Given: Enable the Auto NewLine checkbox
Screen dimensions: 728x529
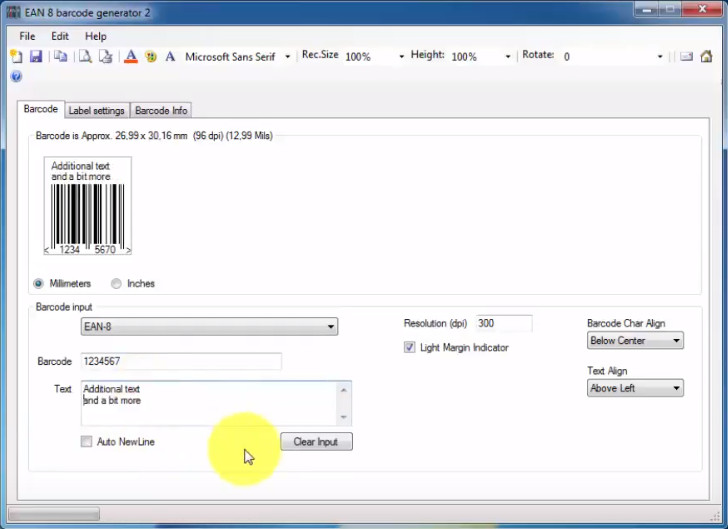Looking at the screenshot, I should 86,441.
